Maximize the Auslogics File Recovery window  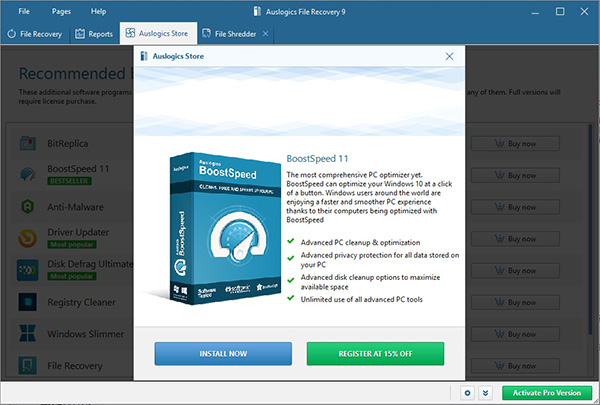(560, 11)
